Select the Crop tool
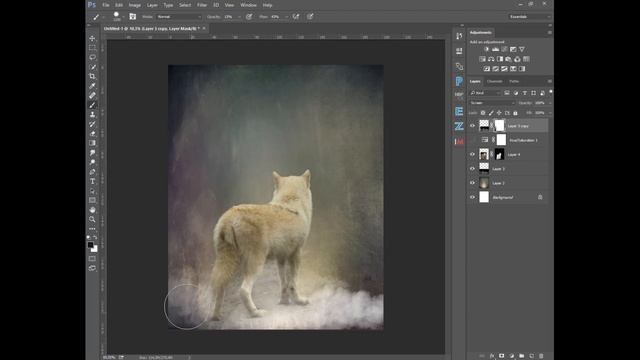 click(92, 76)
